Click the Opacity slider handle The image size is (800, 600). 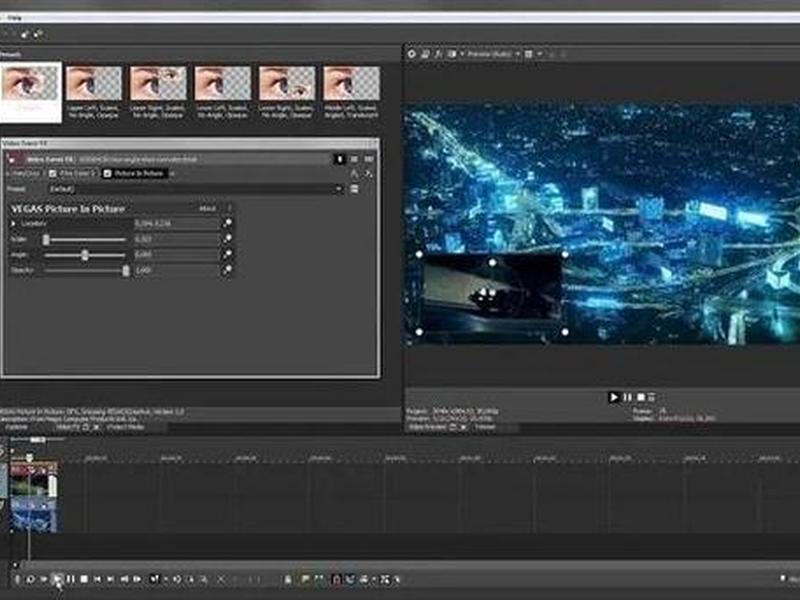coord(126,270)
